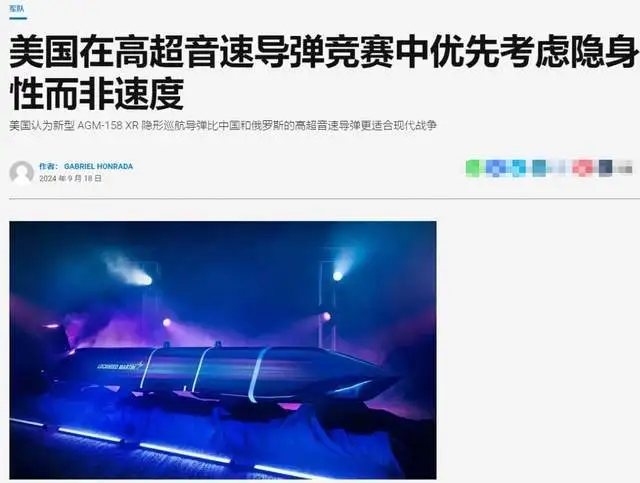Open the author's grey avatar
This screenshot has height=483, width=640.
pyautogui.click(x=21, y=173)
